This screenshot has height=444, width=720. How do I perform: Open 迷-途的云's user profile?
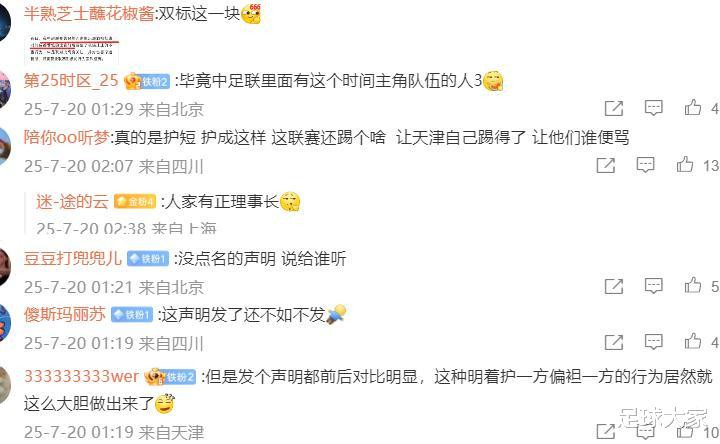pyautogui.click(x=72, y=202)
